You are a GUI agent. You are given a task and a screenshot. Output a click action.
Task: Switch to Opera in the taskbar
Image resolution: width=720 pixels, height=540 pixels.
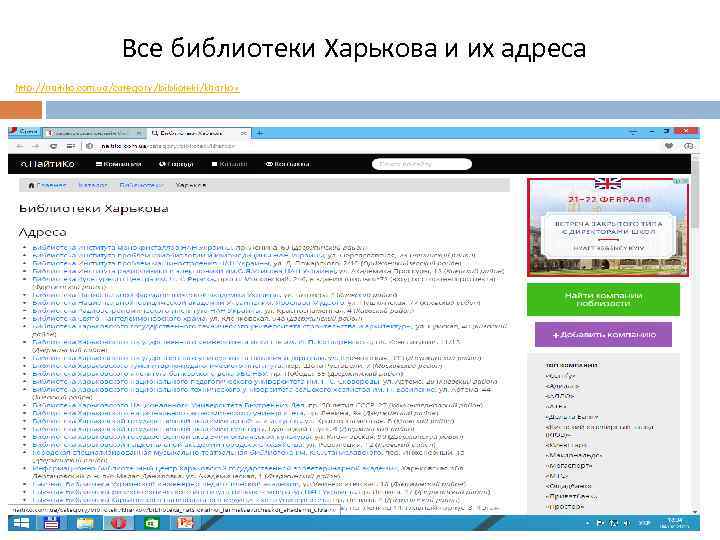coord(118,523)
